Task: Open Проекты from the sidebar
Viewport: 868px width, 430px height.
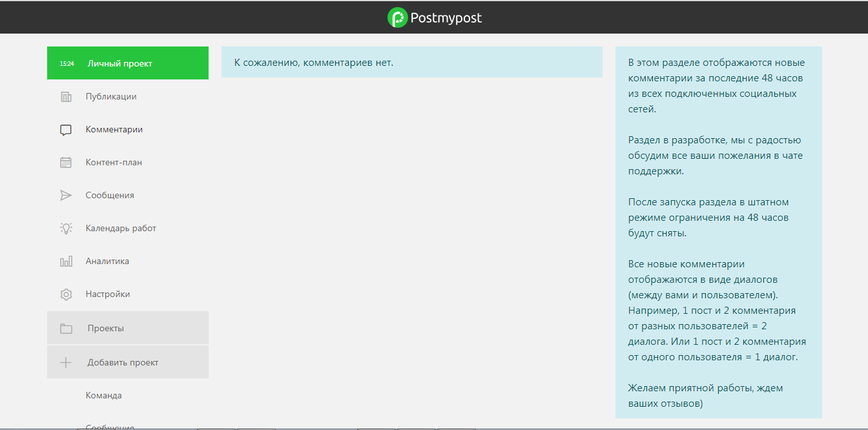Action: click(106, 327)
